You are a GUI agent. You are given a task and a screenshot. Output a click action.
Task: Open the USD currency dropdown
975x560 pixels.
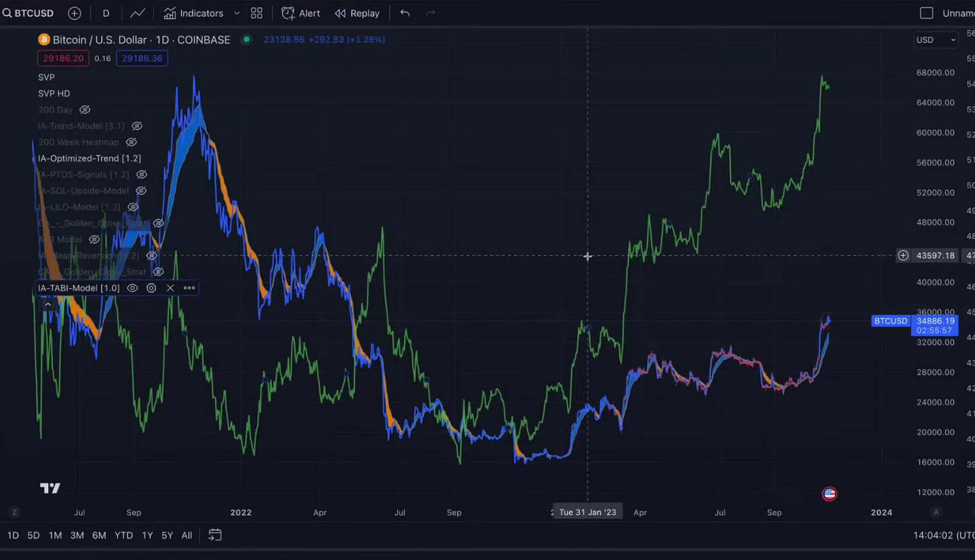[936, 40]
